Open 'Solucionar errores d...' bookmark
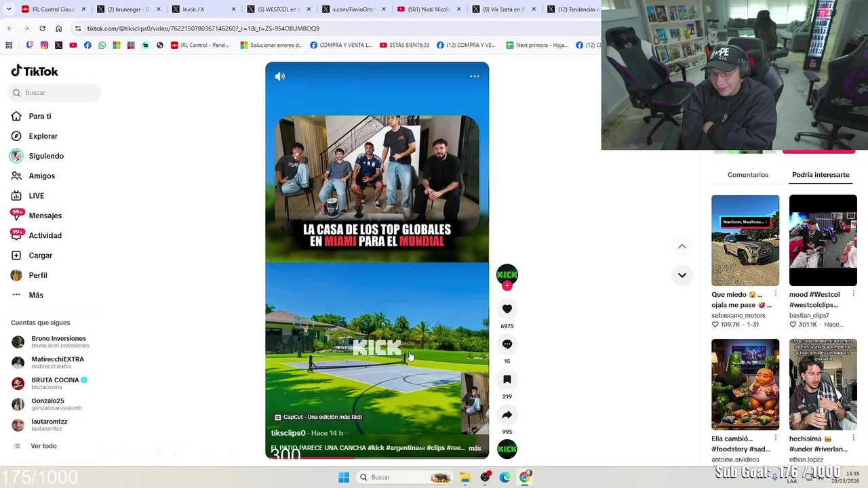868x488 pixels. coord(271,45)
